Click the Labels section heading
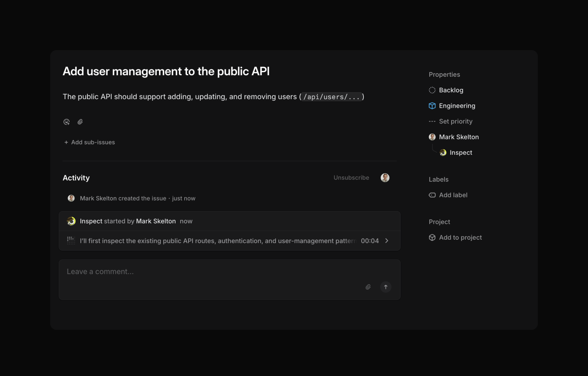Image resolution: width=588 pixels, height=376 pixels. [x=439, y=179]
